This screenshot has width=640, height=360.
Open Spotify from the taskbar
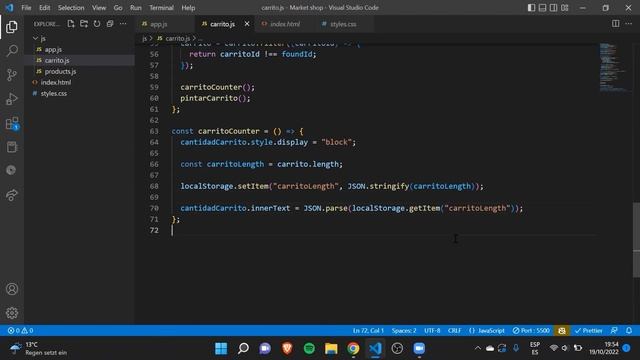tap(309, 349)
